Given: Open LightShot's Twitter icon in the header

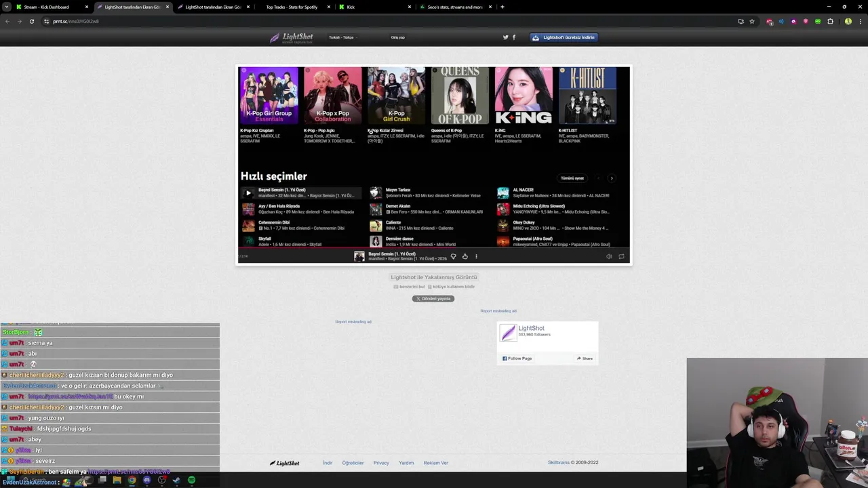Looking at the screenshot, I should pyautogui.click(x=505, y=37).
